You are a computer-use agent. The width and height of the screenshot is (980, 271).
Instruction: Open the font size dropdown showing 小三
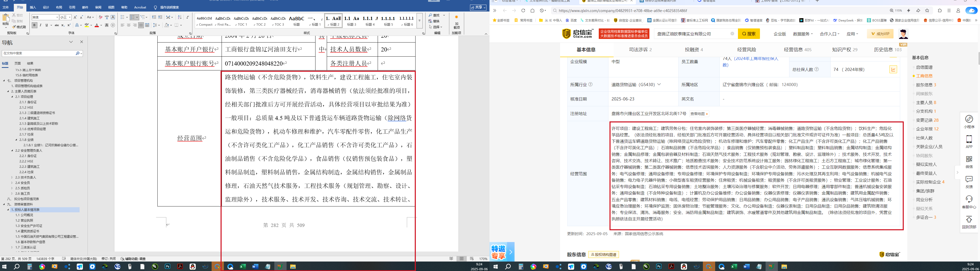(70, 17)
